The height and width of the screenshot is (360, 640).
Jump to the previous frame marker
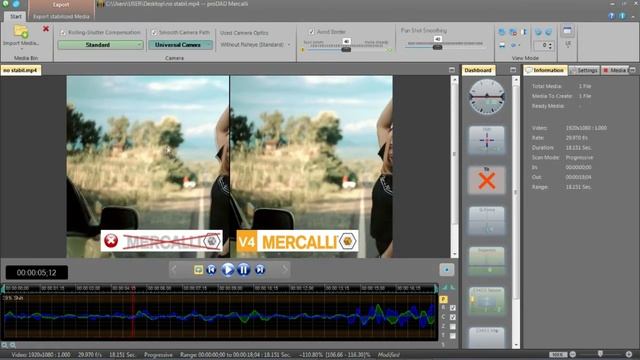coord(211,269)
